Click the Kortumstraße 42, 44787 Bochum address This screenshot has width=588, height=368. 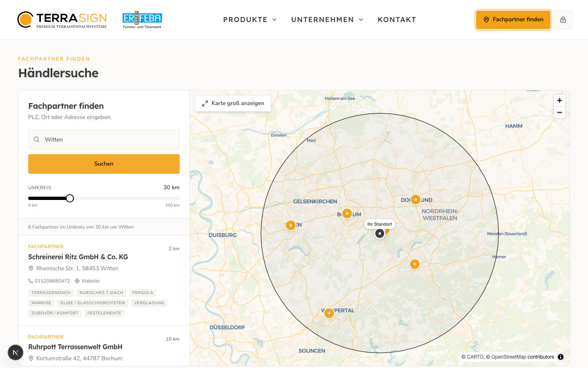pos(79,358)
